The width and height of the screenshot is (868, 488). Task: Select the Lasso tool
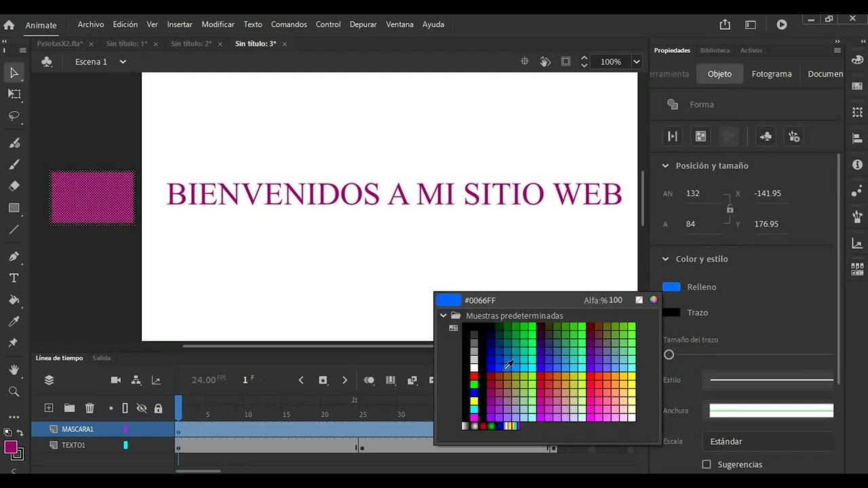tap(14, 116)
